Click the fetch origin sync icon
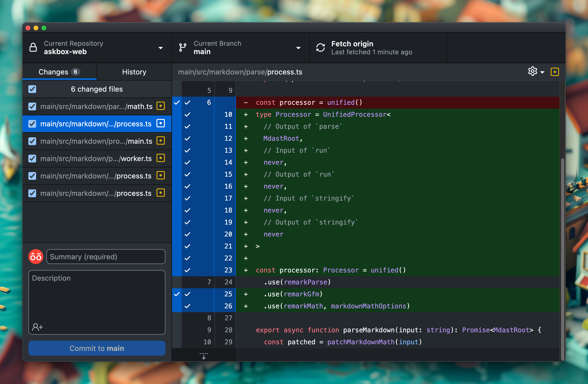This screenshot has width=588, height=384. point(320,48)
